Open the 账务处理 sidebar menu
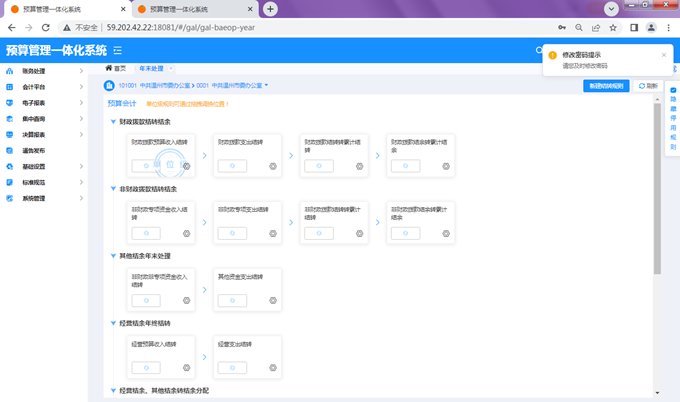680x402 pixels. click(x=45, y=71)
